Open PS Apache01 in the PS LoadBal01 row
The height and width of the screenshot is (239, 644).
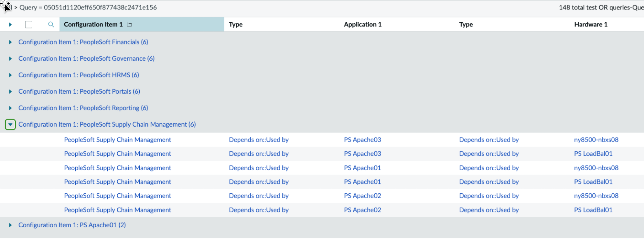pos(362,182)
